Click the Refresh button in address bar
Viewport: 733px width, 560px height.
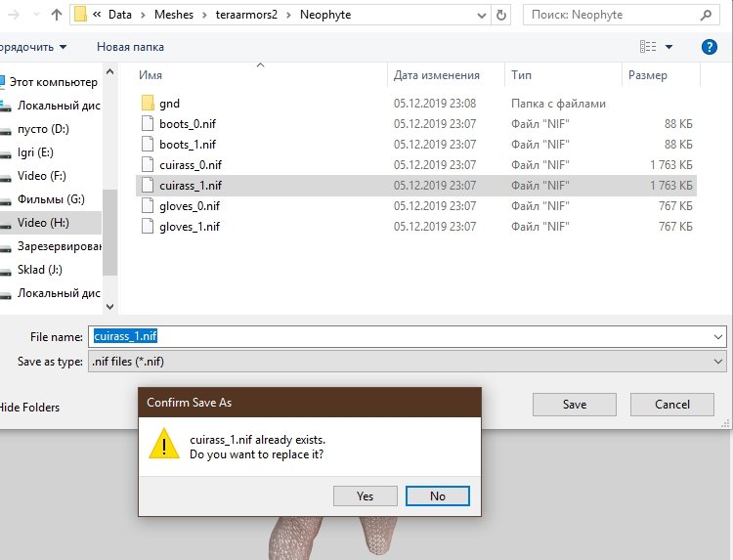501,16
